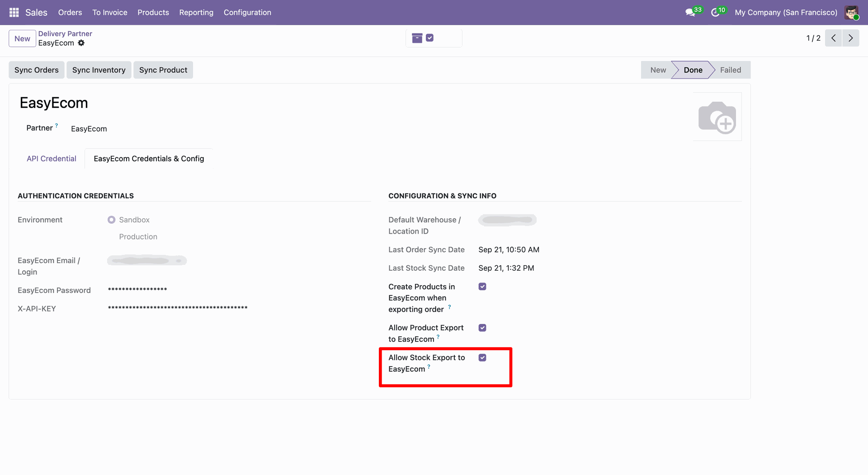Screen dimensions: 868x475
Task: Switch company via My Company (San Francisco)
Action: coord(786,12)
